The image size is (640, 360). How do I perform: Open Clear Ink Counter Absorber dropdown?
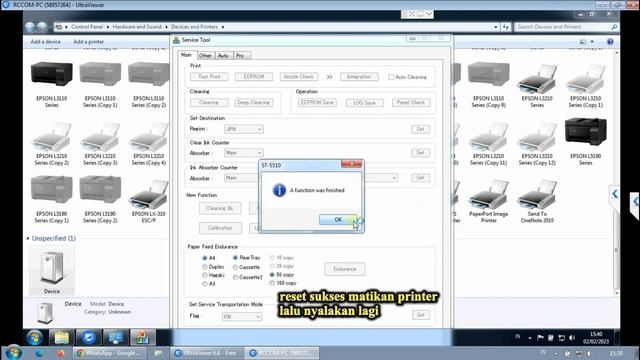coord(244,153)
